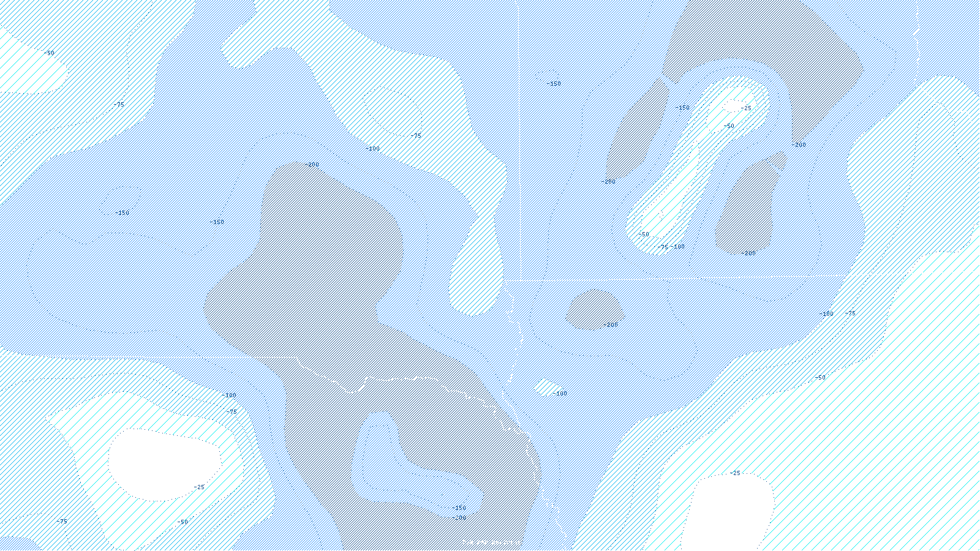Select the -75 label immediately followed by -100
Screen dimensions: 980x551
click(663, 247)
